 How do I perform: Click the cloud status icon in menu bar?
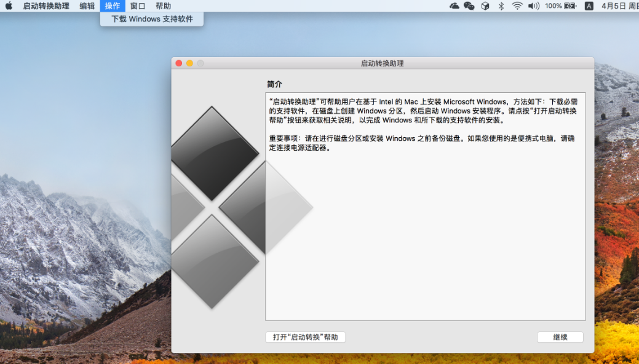454,6
